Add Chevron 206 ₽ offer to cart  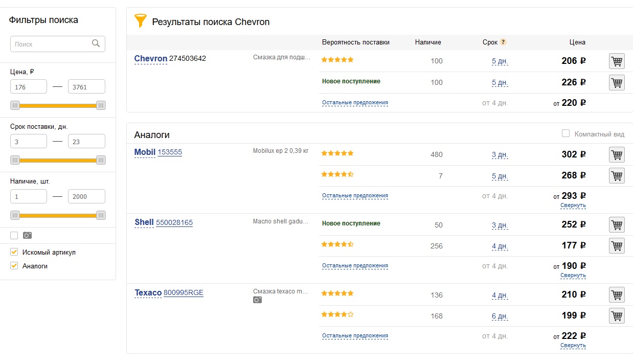point(617,61)
